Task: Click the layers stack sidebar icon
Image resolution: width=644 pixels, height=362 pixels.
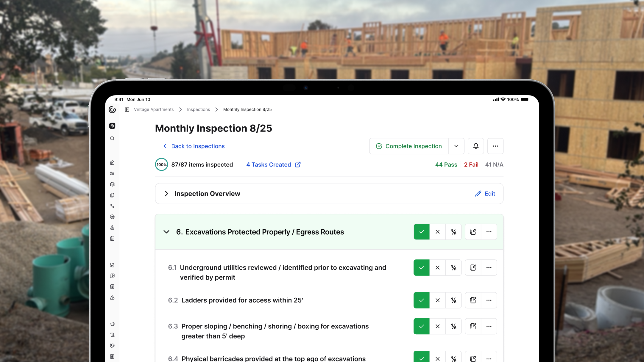Action: click(112, 184)
